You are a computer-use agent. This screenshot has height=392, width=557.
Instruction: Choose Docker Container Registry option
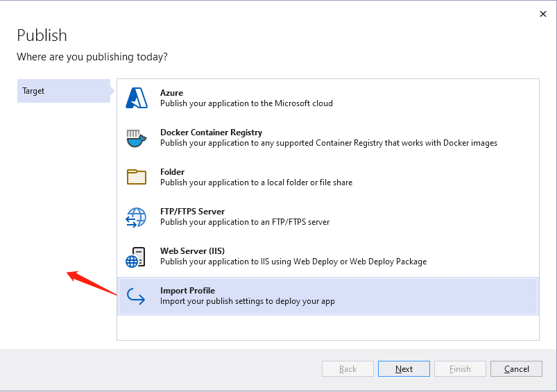click(x=211, y=133)
